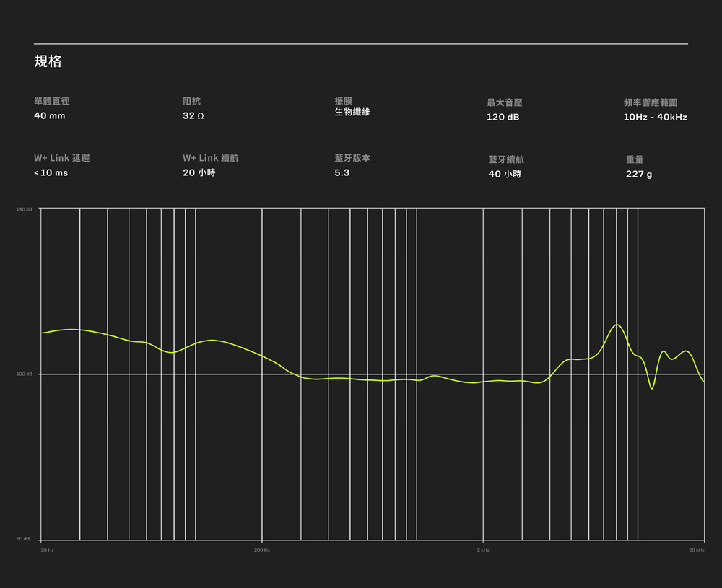The height and width of the screenshot is (588, 722).
Task: Select the 10Hz - 40kHz range value
Action: [x=655, y=117]
